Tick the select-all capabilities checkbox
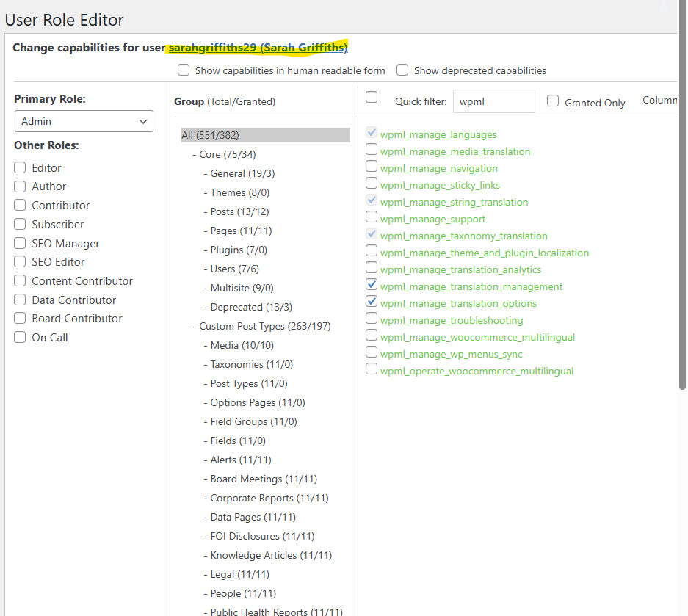The image size is (688, 616). coord(372,97)
